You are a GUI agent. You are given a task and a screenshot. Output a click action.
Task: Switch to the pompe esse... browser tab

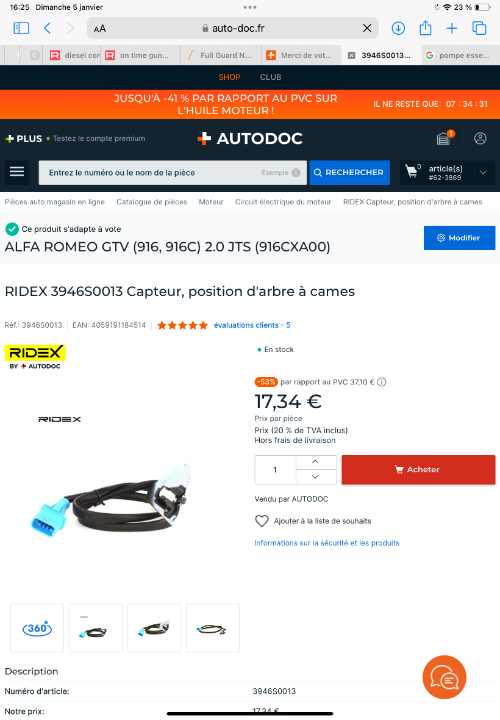coord(458,56)
